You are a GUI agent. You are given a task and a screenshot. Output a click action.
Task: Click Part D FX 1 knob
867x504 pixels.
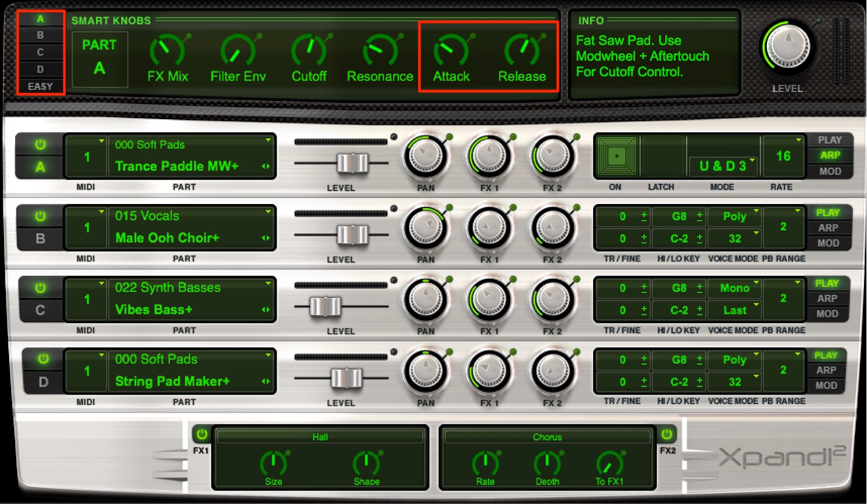tap(489, 371)
